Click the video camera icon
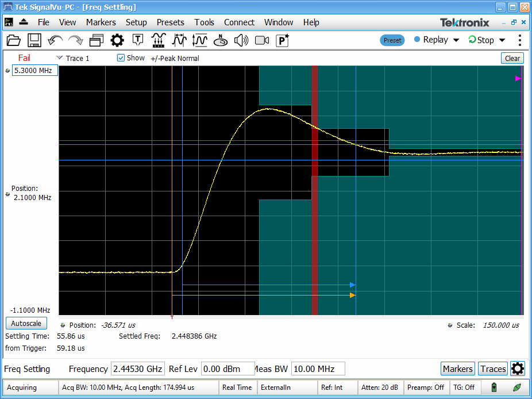The height and width of the screenshot is (399, 532). point(262,40)
